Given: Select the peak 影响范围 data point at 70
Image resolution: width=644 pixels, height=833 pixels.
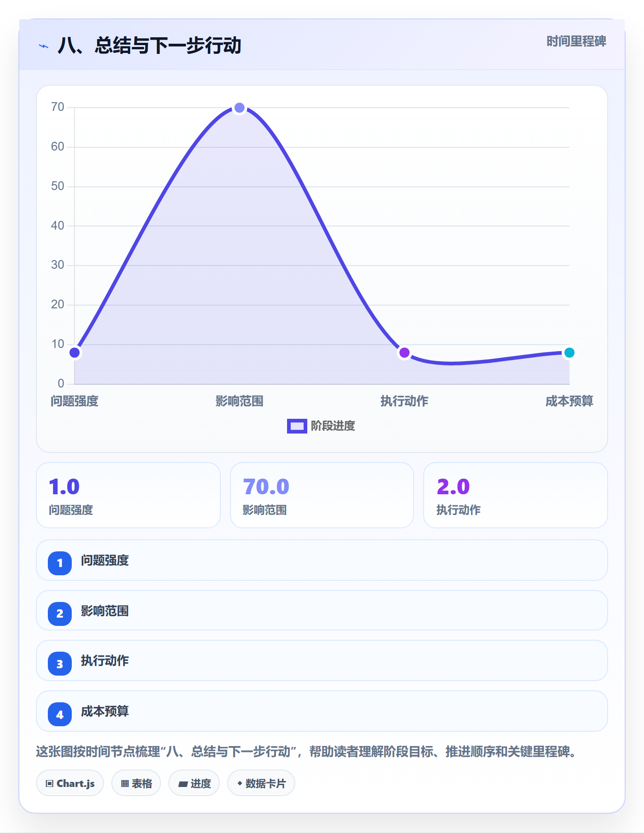Looking at the screenshot, I should click(x=239, y=108).
